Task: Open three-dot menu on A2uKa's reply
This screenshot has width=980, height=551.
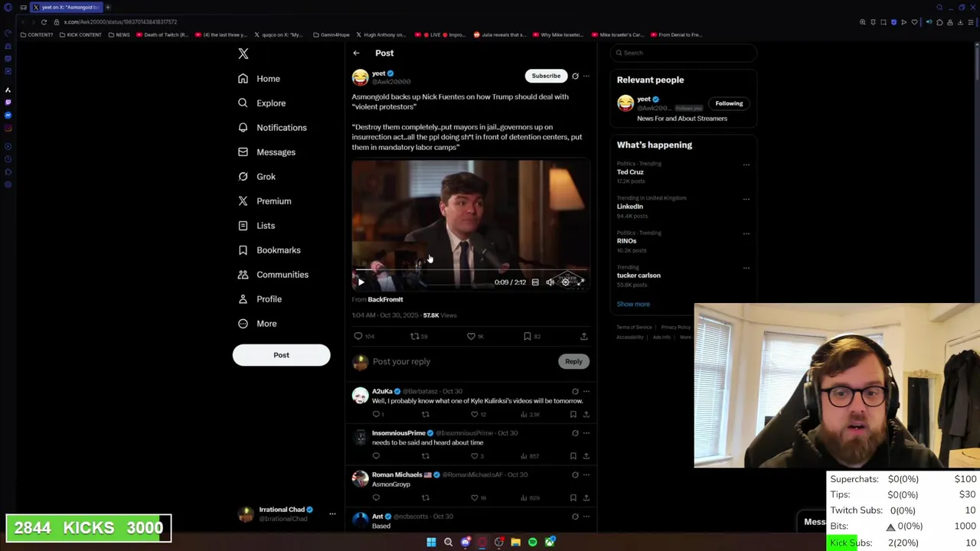Action: (x=586, y=391)
